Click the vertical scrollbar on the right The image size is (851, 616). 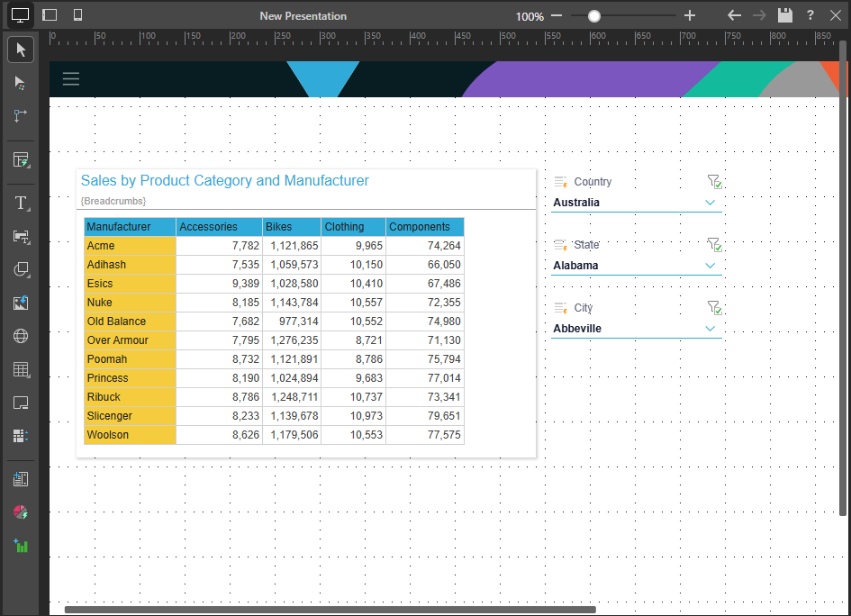point(843,278)
